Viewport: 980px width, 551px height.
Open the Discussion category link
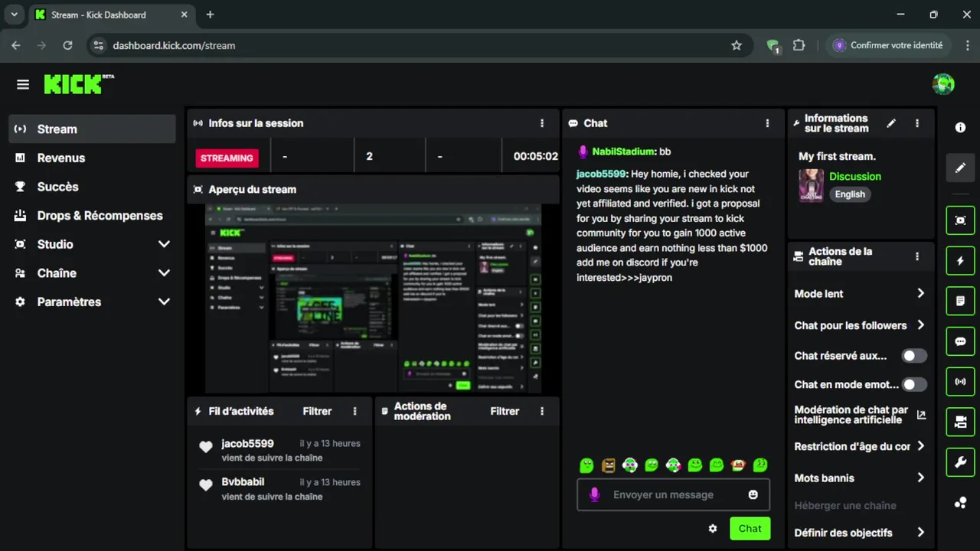[x=855, y=176]
